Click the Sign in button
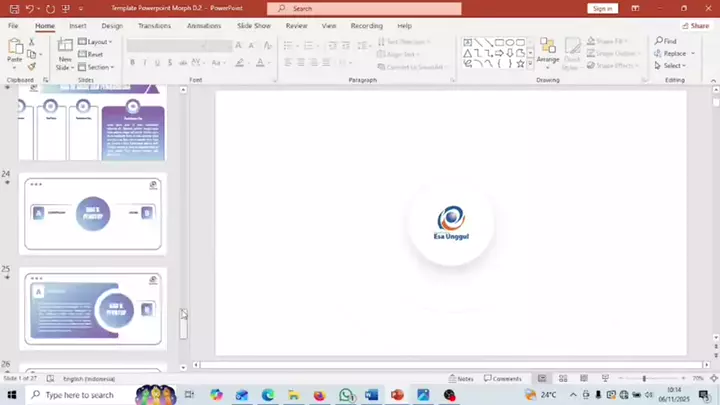Viewport: 720px width, 405px height. pos(602,8)
